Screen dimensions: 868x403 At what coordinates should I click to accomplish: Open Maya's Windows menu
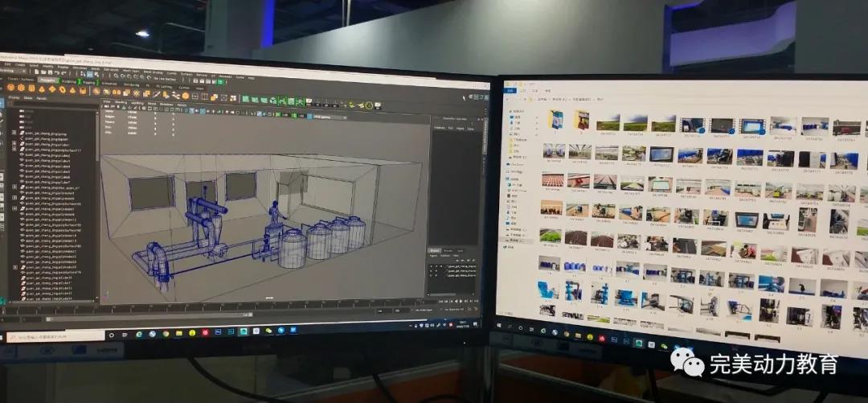pos(80,68)
